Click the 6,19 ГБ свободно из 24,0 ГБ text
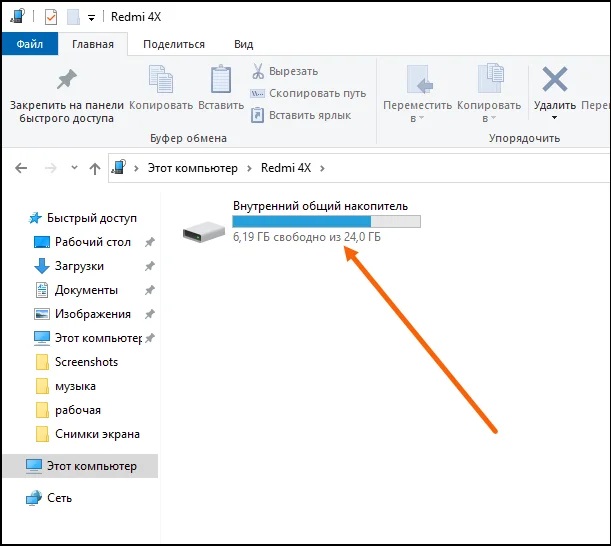This screenshot has height=546, width=611. 307,237
